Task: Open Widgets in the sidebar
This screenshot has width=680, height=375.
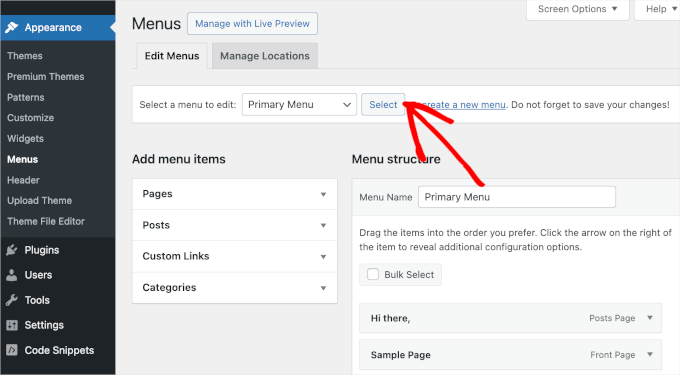Action: 25,139
